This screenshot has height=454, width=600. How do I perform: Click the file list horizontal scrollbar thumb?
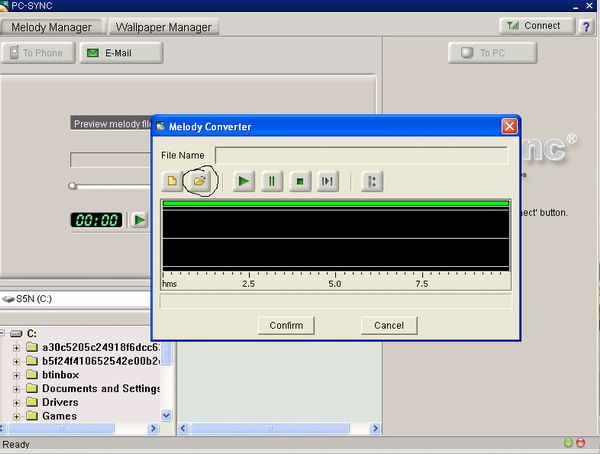270,428
